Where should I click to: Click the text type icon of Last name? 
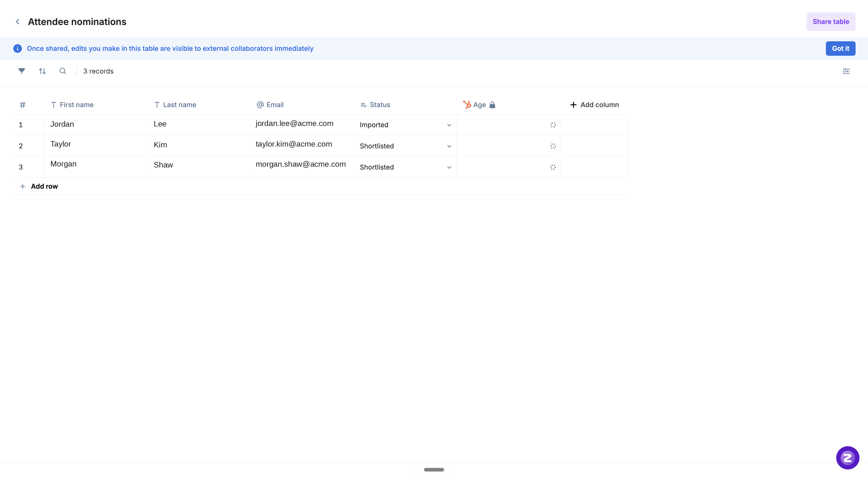coord(157,105)
